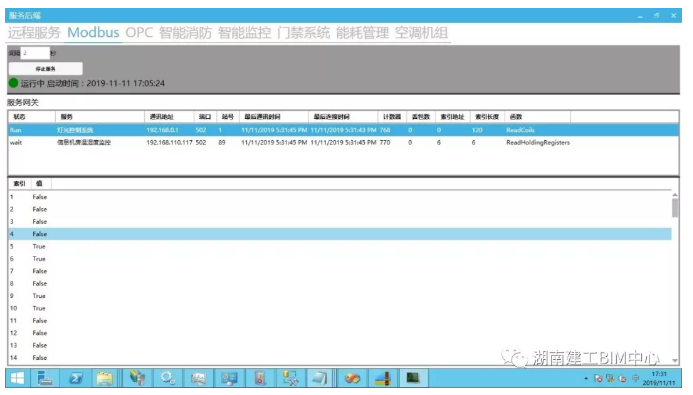This screenshot has width=693, height=395.
Task: Select index row 5 with value True
Action: click(340, 246)
